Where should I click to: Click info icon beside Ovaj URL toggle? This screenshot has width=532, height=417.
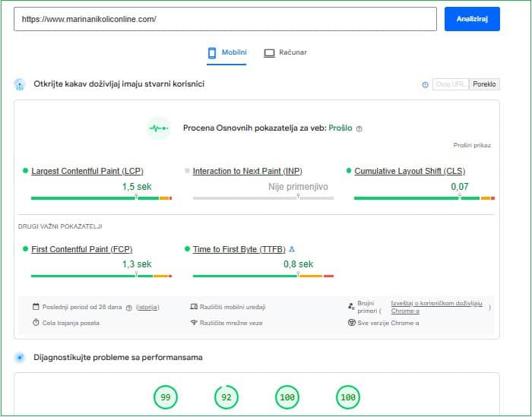(x=425, y=85)
